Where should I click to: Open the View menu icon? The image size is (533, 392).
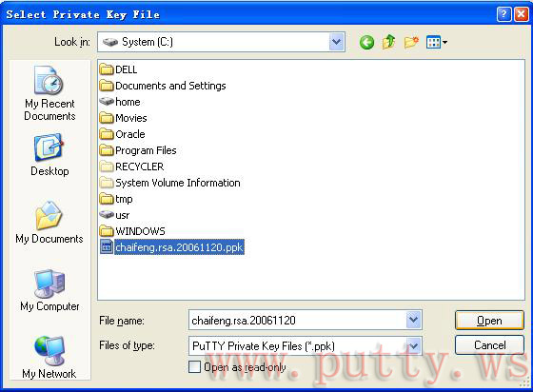pos(437,43)
